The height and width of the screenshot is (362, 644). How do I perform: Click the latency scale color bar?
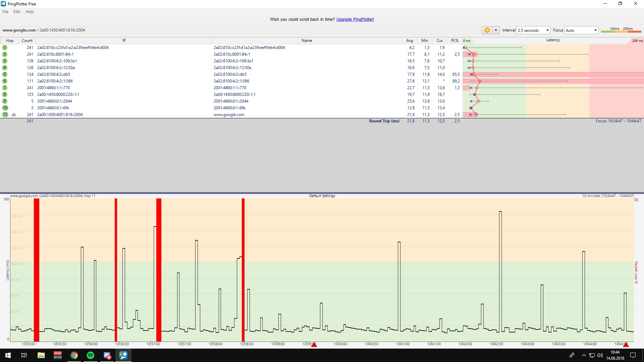621,32
